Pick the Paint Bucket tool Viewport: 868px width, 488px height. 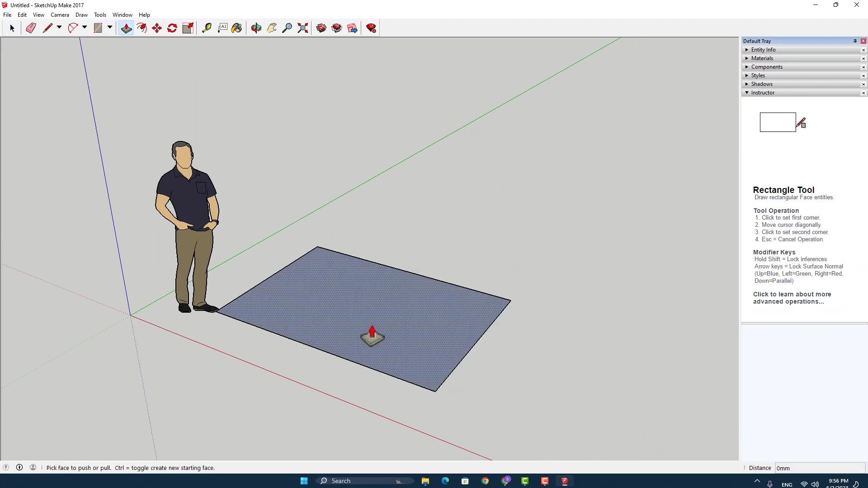[x=236, y=28]
